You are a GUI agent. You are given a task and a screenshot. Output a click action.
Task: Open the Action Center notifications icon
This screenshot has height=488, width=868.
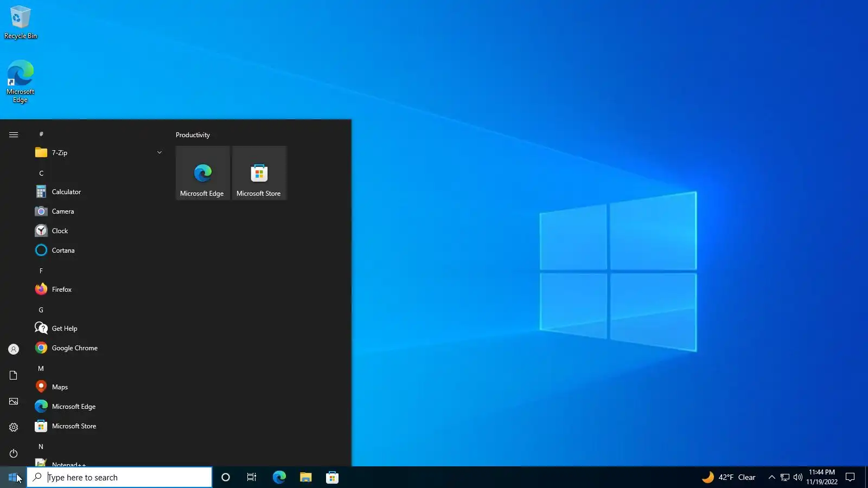point(850,477)
